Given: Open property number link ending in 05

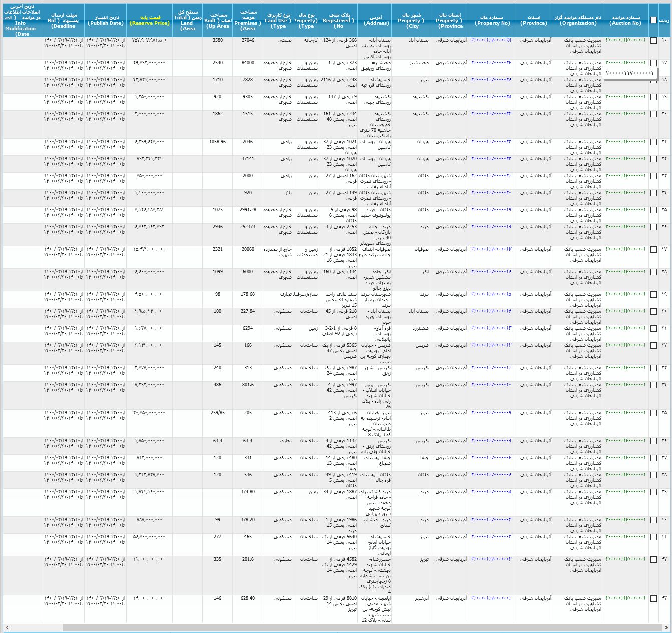Looking at the screenshot, I should pyautogui.click(x=491, y=492).
